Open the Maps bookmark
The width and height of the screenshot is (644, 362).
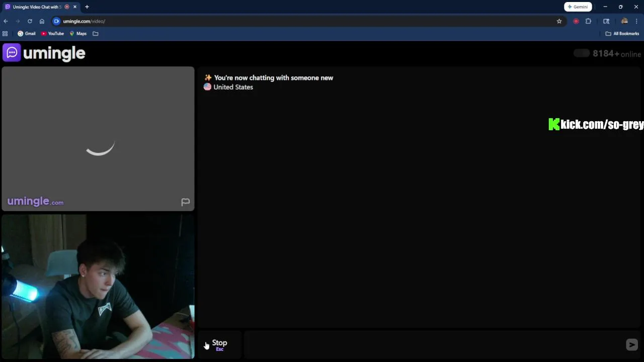pyautogui.click(x=78, y=34)
